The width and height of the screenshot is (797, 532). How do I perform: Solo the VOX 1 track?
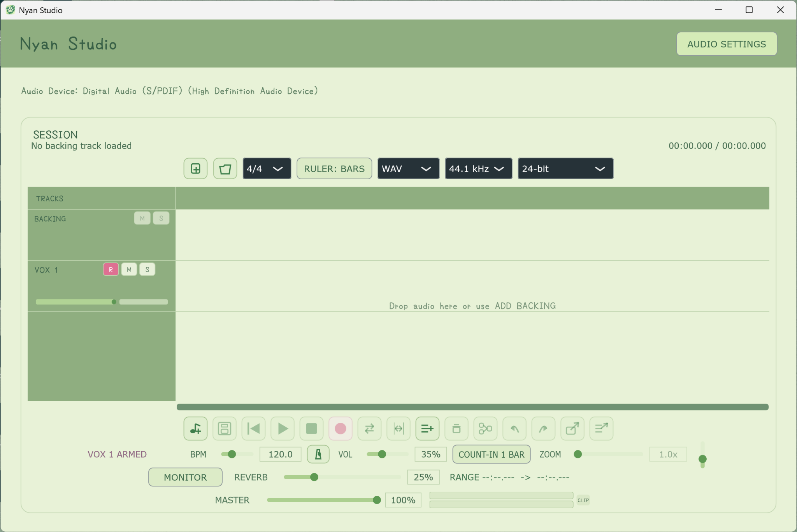(x=147, y=269)
